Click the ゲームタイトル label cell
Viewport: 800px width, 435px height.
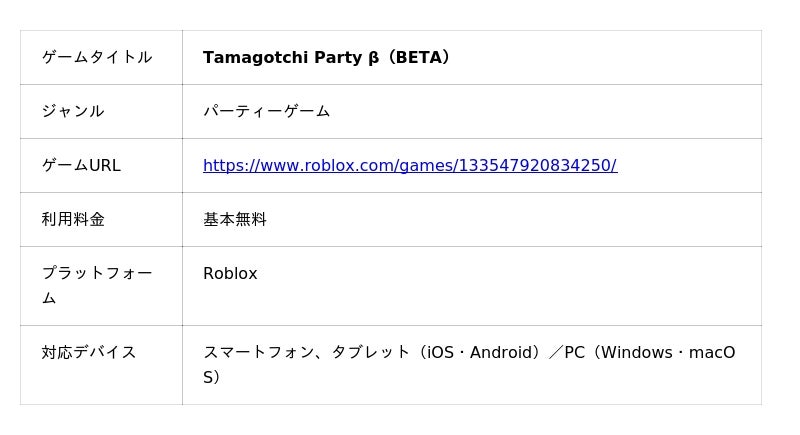coord(97,58)
